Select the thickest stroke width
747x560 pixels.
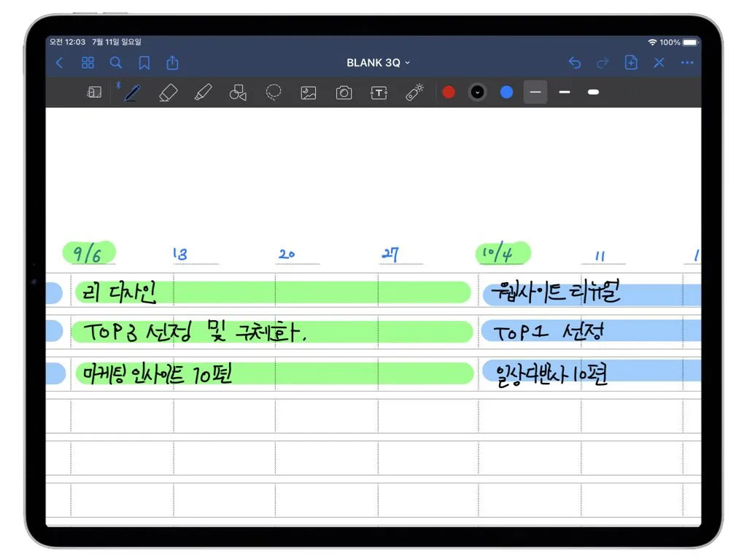(x=594, y=92)
